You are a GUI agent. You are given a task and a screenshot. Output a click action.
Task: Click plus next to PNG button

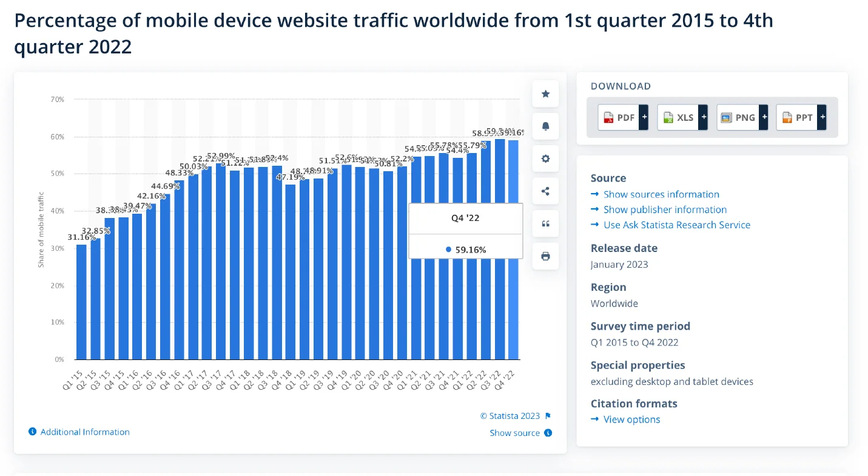point(763,117)
